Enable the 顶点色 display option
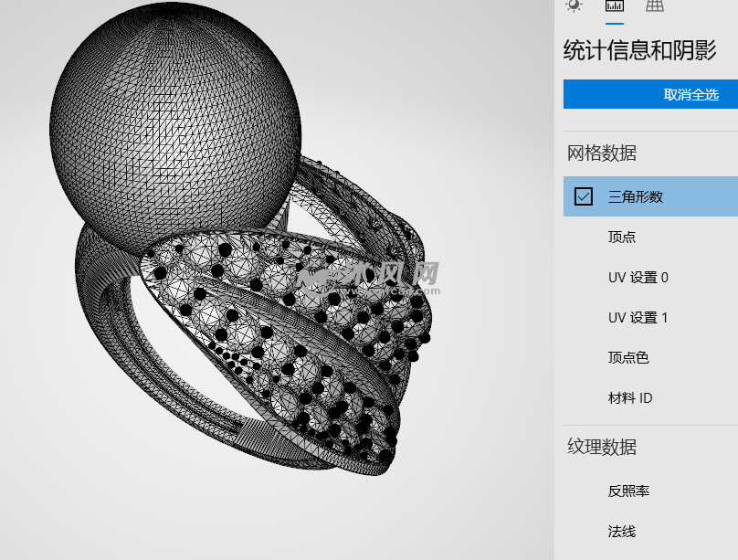 point(628,357)
